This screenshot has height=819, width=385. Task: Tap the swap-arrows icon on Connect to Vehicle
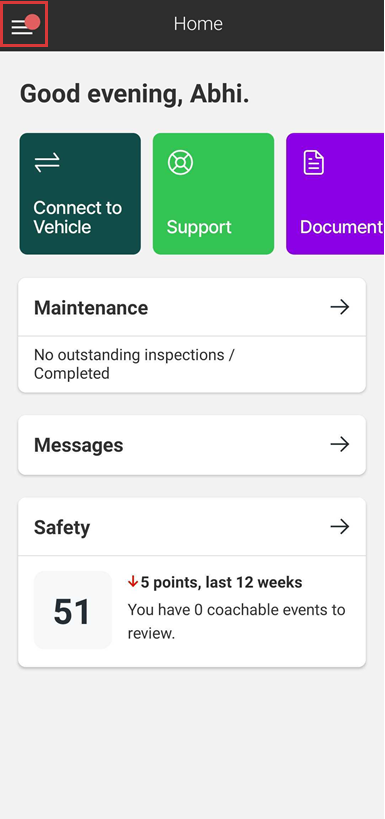coord(47,162)
